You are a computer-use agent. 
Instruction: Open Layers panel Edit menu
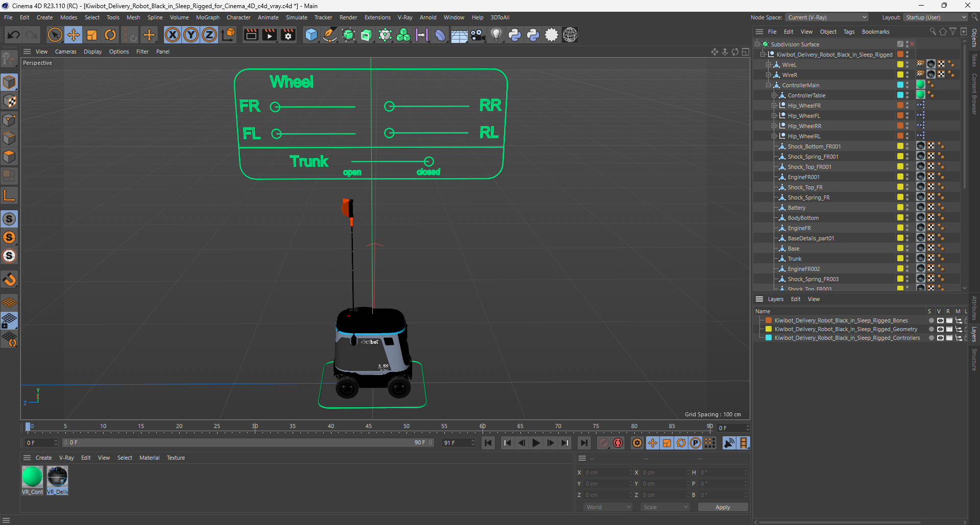796,299
